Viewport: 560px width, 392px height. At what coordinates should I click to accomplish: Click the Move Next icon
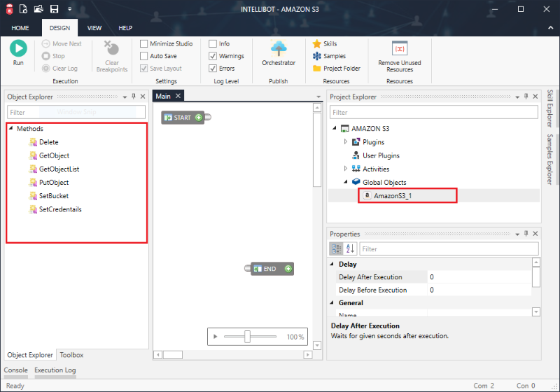(45, 43)
